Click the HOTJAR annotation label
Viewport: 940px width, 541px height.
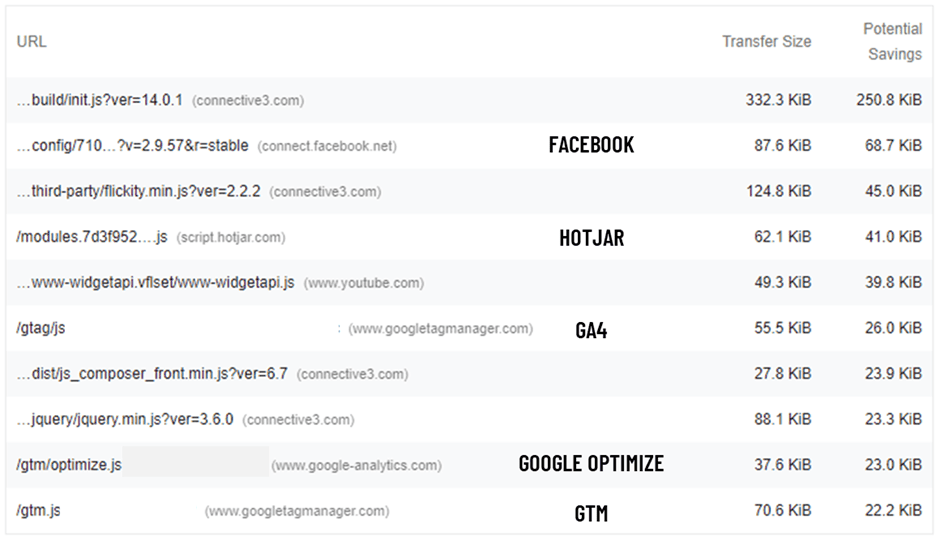(x=591, y=238)
